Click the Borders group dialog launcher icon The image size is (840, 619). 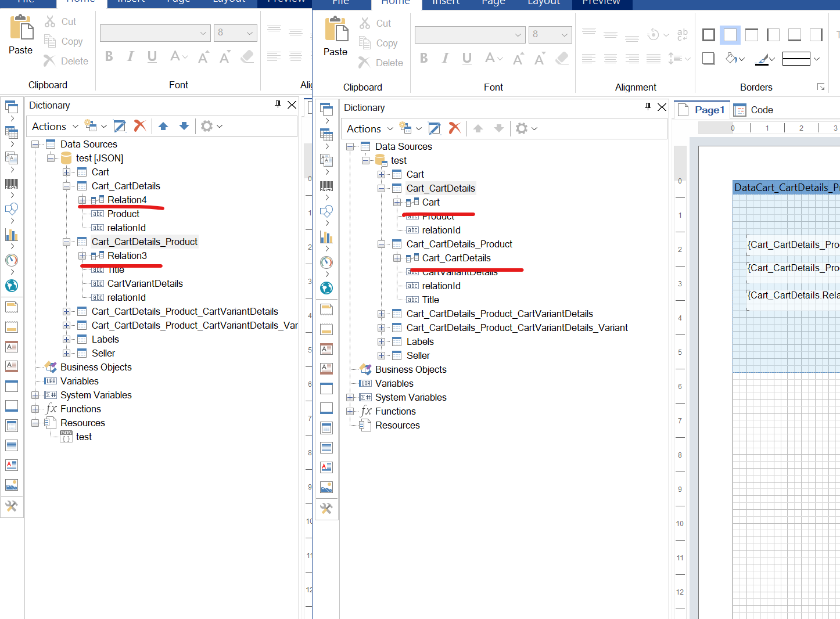pyautogui.click(x=821, y=87)
